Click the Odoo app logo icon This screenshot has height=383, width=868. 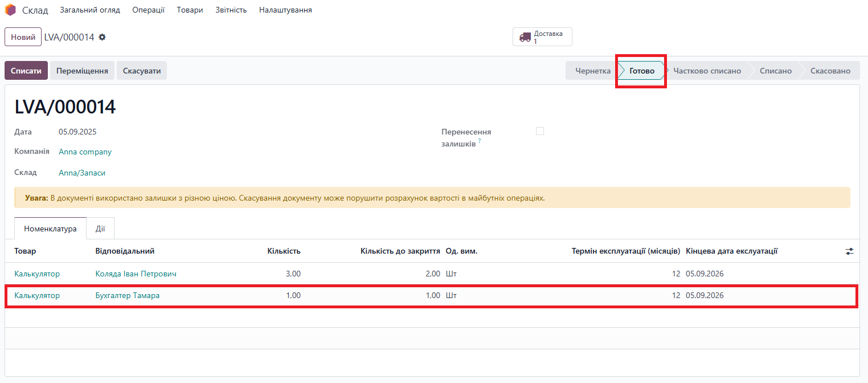coord(10,10)
